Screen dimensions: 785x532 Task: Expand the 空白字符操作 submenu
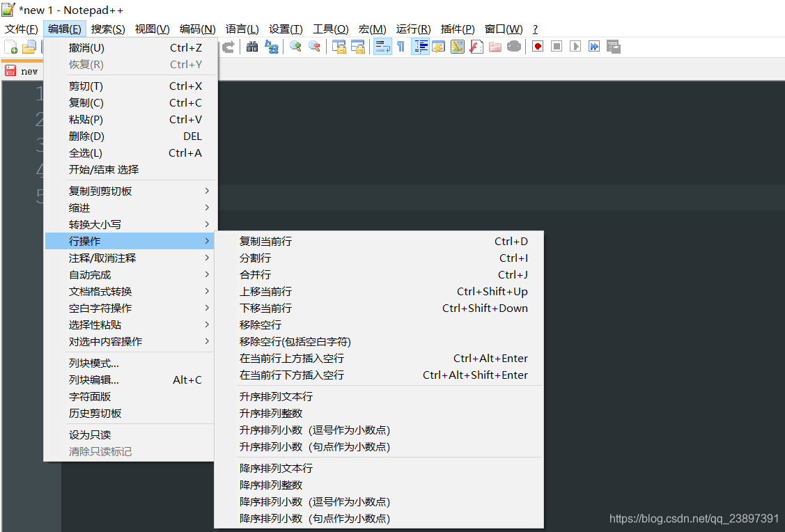pyautogui.click(x=130, y=308)
